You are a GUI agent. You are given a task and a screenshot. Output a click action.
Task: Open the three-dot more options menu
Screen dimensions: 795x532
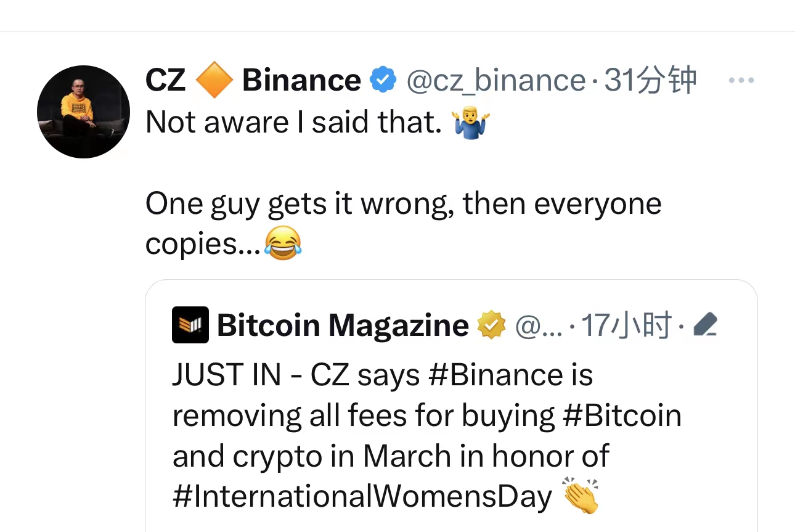pos(741,81)
